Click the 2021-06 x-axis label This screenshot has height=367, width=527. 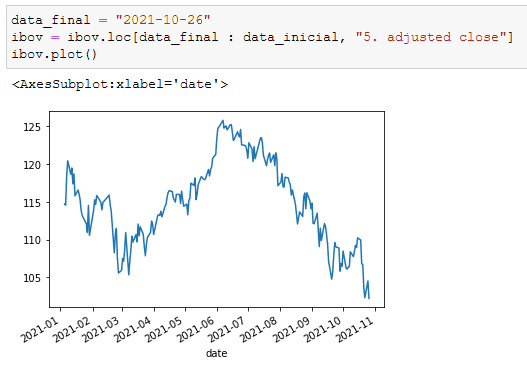[x=197, y=329]
